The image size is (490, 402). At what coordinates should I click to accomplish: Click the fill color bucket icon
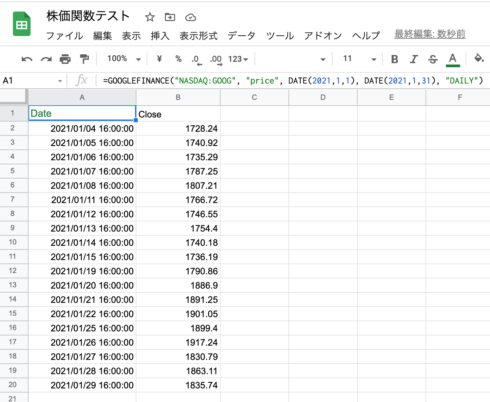click(479, 58)
